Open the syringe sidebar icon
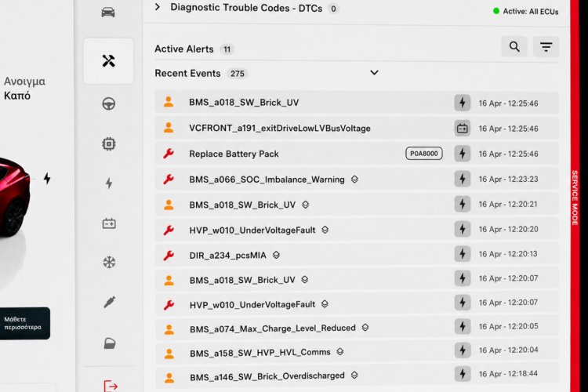 [x=109, y=302]
